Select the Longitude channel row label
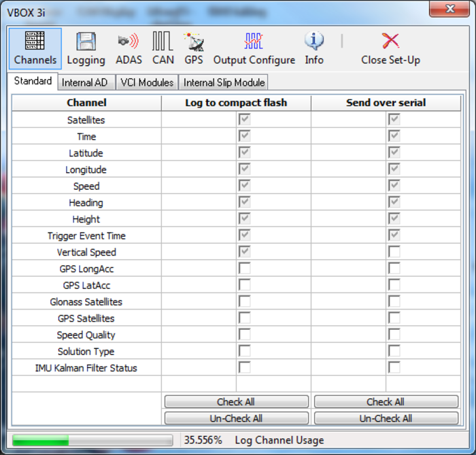 point(86,169)
